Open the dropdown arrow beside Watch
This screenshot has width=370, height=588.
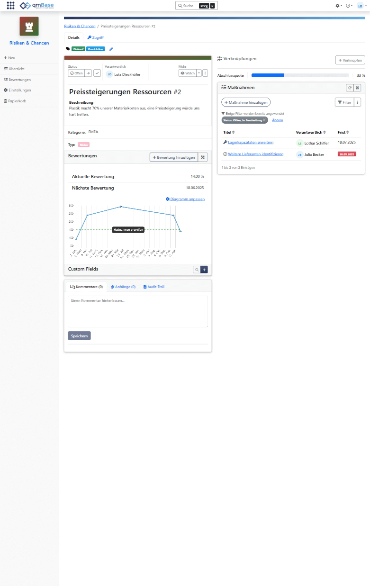tap(199, 73)
